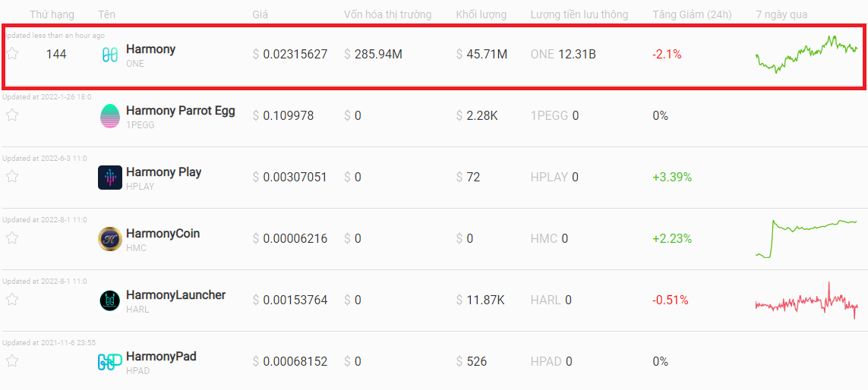Click HMC 0 circulating supply

click(x=549, y=238)
